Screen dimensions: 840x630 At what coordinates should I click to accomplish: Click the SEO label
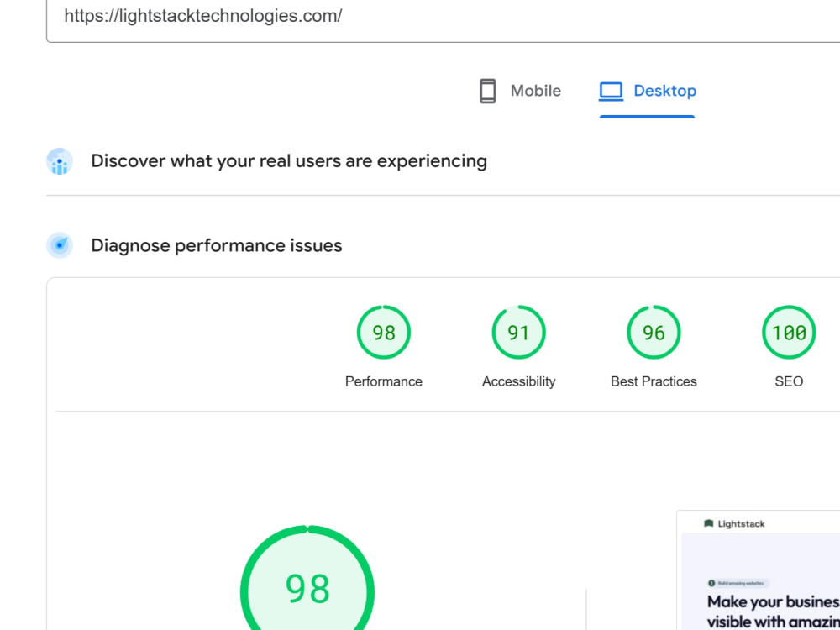tap(789, 381)
